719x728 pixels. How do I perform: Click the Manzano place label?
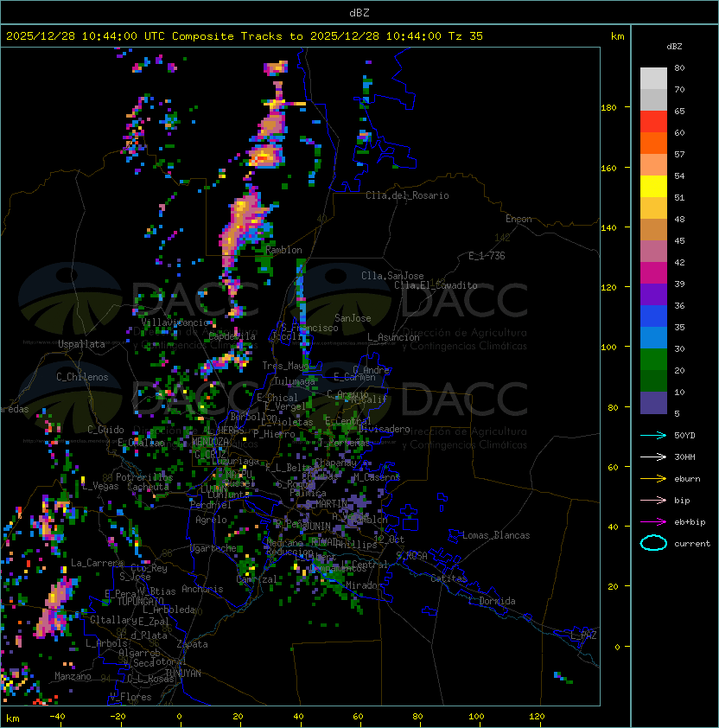tap(73, 676)
